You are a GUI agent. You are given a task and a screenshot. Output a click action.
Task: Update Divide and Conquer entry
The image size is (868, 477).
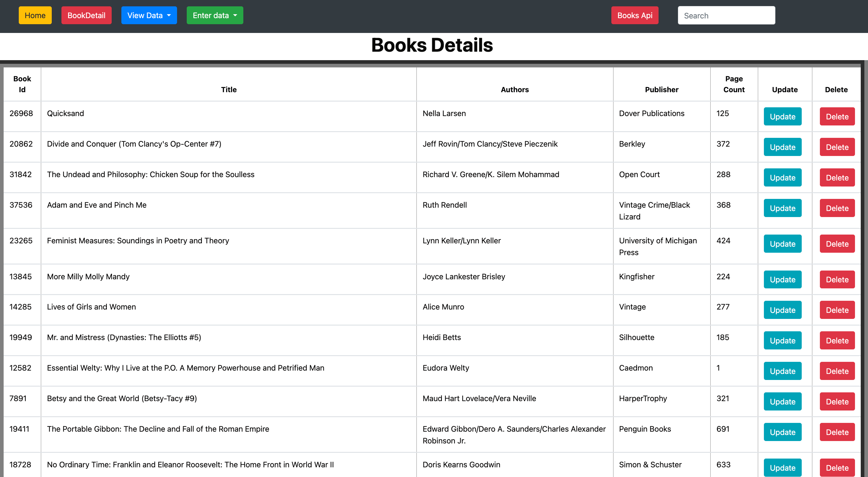(782, 147)
